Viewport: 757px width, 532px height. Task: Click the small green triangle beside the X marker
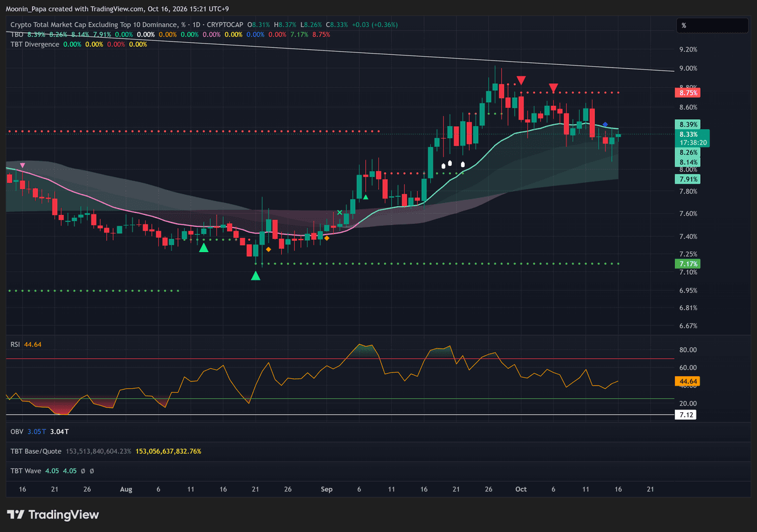[x=365, y=197]
